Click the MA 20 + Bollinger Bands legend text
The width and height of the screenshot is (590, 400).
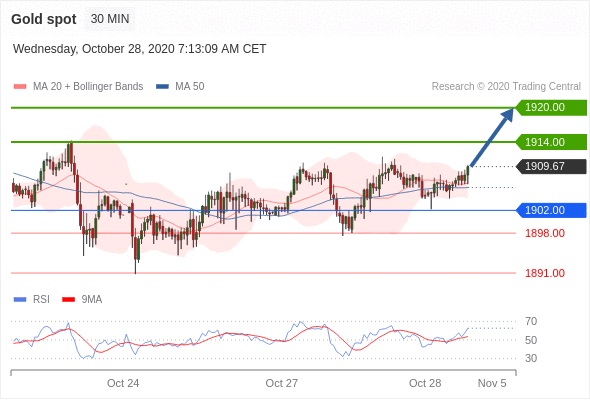click(88, 87)
